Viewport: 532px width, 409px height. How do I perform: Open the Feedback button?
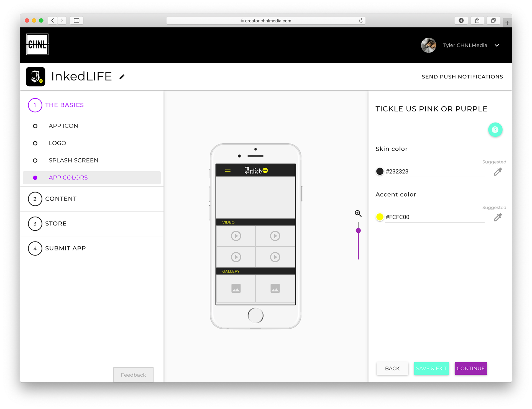click(x=133, y=375)
